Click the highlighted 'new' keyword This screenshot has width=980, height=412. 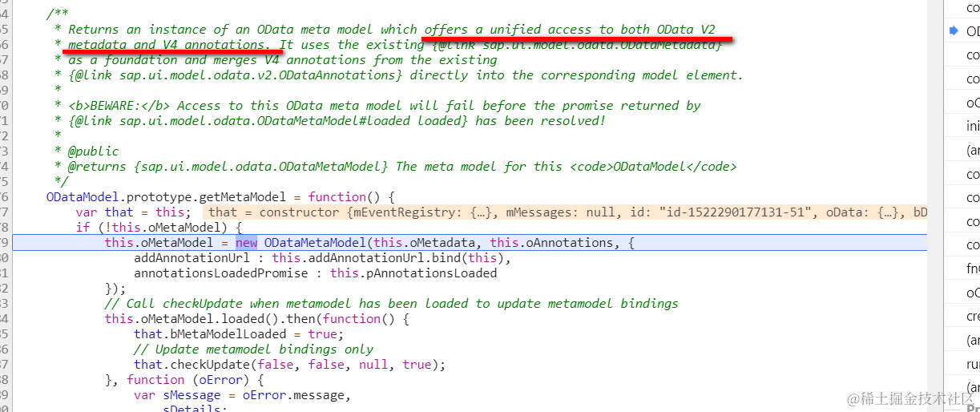(x=247, y=242)
